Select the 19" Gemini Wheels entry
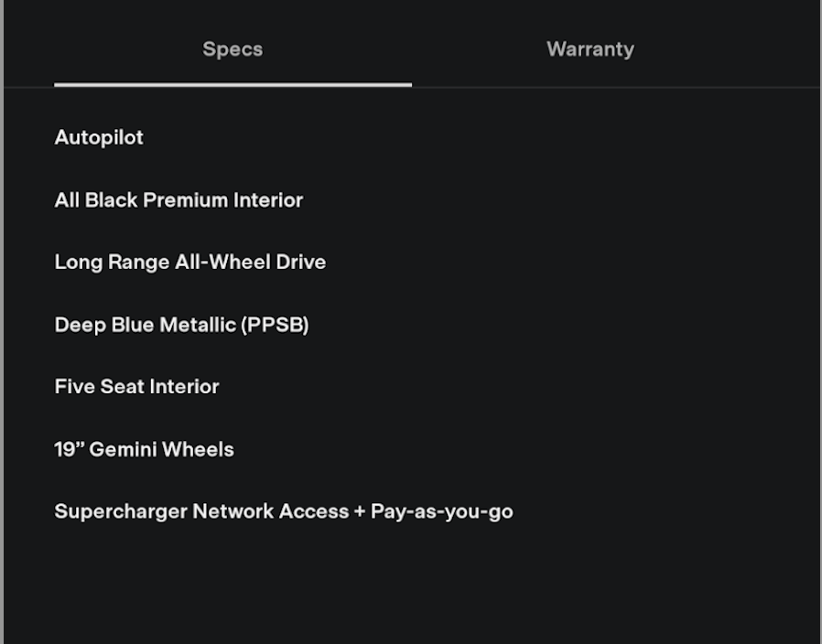This screenshot has height=644, width=822. (144, 449)
